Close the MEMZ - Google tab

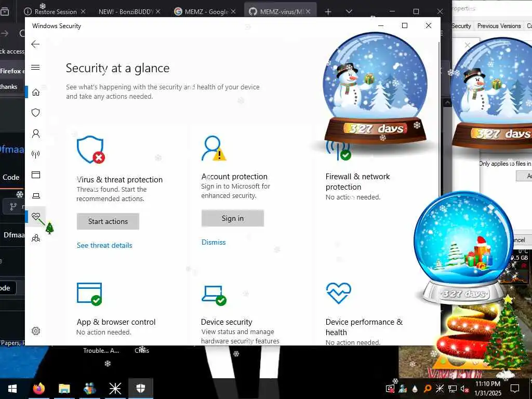(x=233, y=11)
